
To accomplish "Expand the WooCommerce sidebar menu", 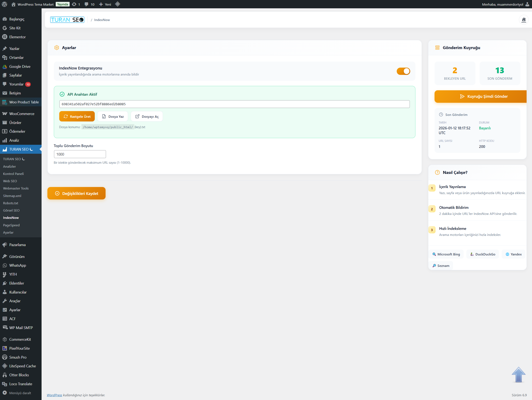I will click(x=22, y=114).
